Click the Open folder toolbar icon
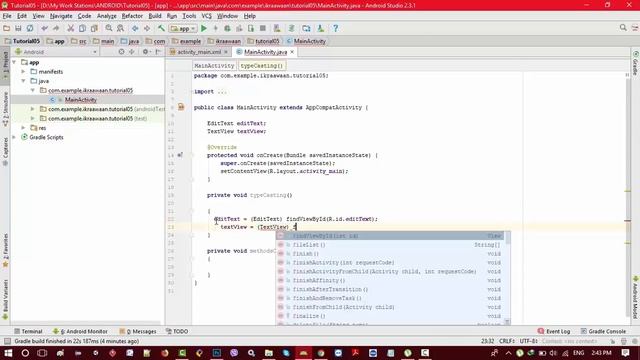 [7, 28]
